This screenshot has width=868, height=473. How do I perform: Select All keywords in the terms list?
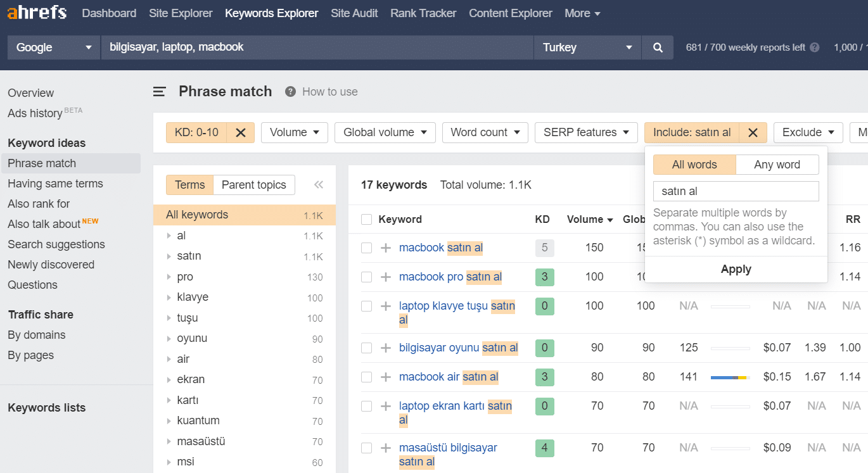click(245, 215)
